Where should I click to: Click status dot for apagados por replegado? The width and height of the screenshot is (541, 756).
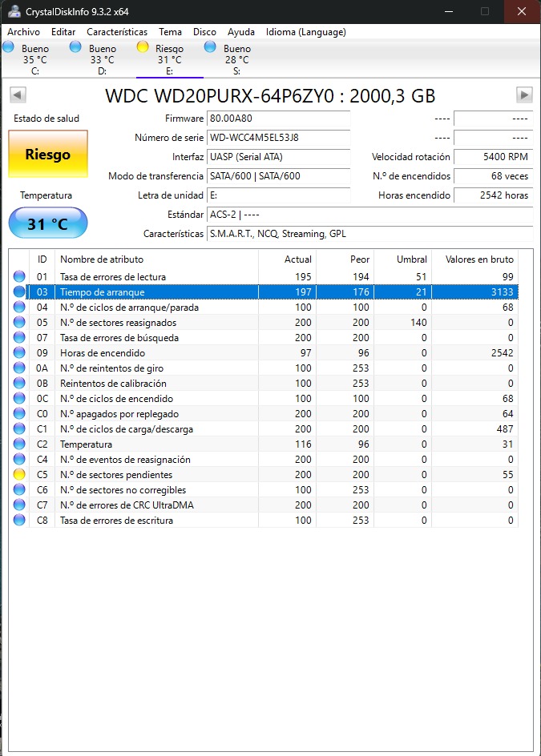19,414
